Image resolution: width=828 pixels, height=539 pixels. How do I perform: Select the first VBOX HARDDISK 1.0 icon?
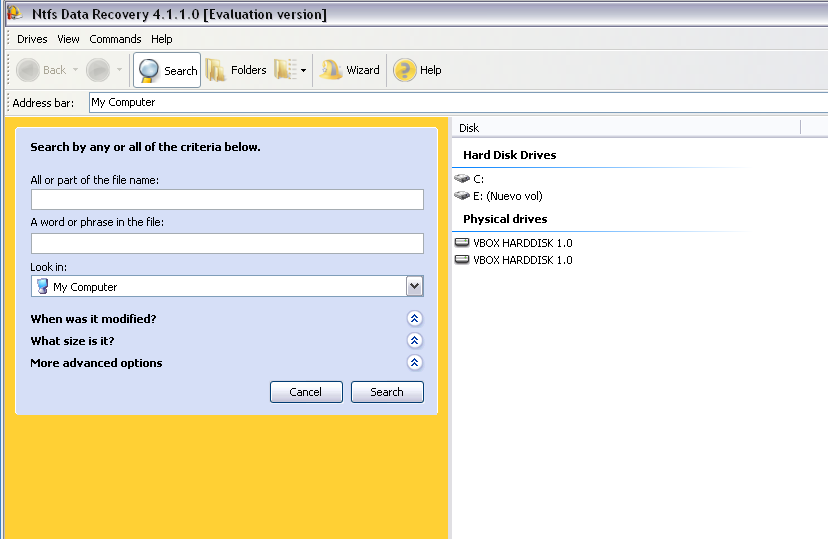coord(462,242)
